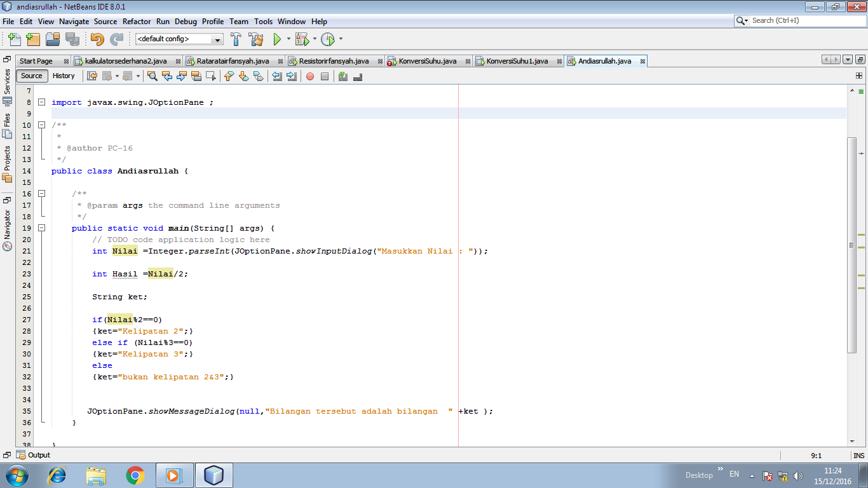Click the Open Project folder icon
This screenshot has width=868, height=488.
click(x=53, y=39)
